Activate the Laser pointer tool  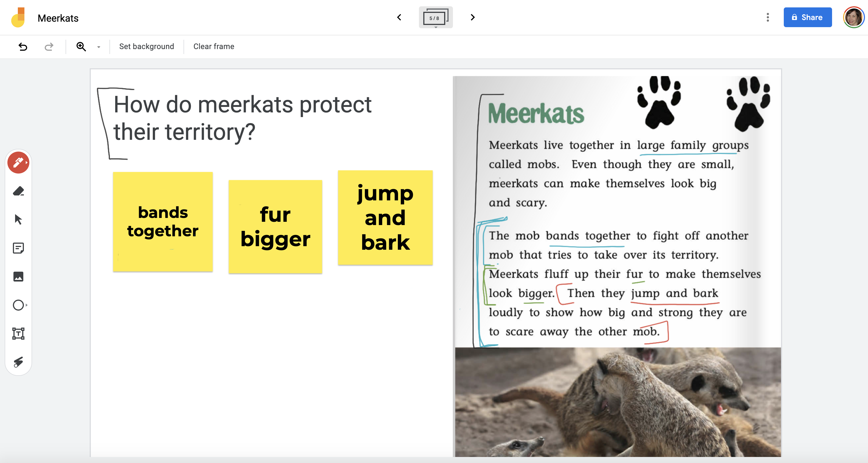18,362
